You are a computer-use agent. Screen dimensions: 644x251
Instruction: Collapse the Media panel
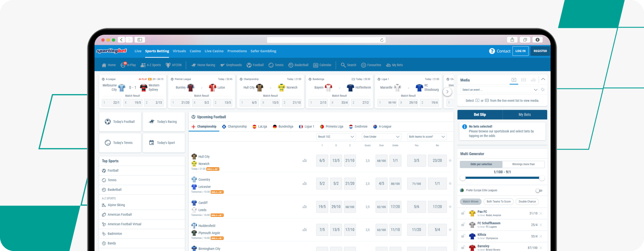click(x=543, y=79)
